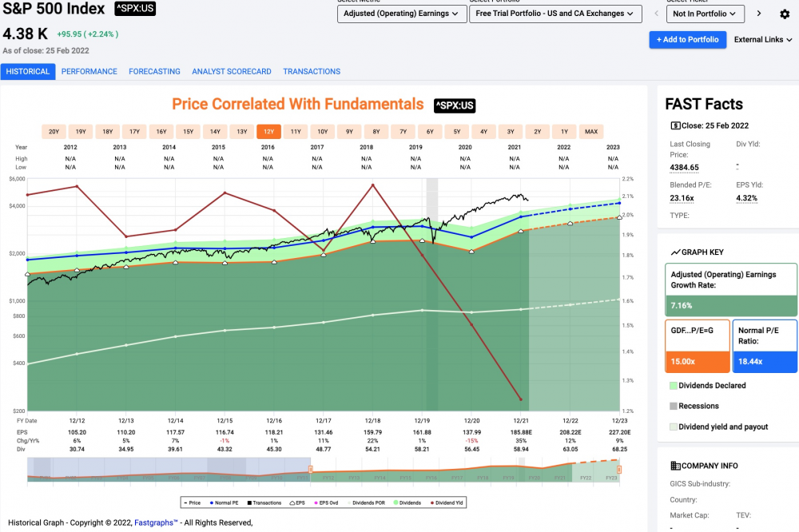
Task: Click dividend value 68.25
Action: click(620, 450)
